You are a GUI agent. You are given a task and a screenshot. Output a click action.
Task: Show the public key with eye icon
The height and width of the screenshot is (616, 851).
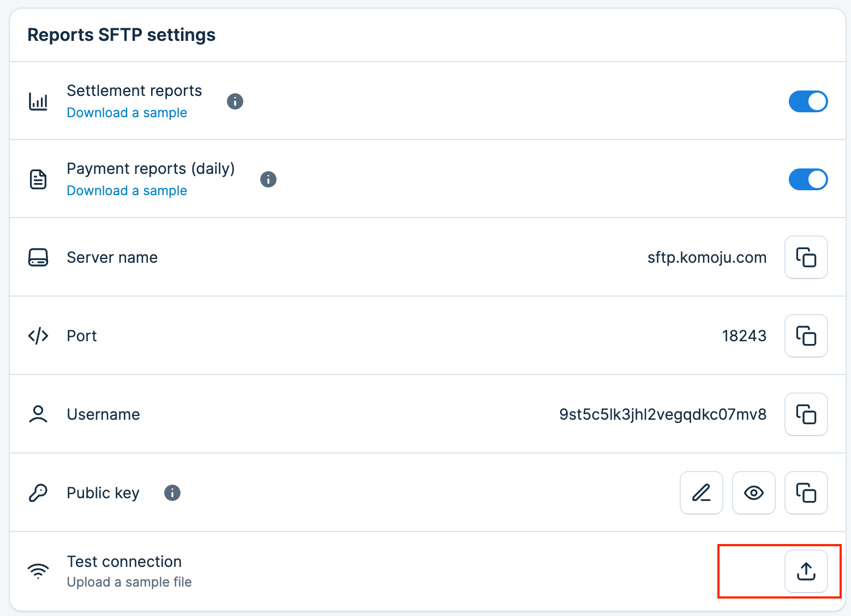tap(753, 493)
